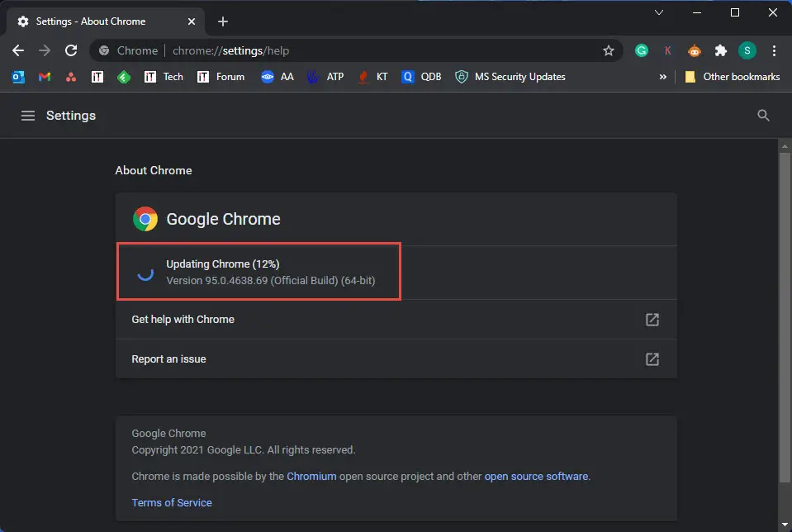The height and width of the screenshot is (532, 792).
Task: Open the AA bookmark
Action: pyautogui.click(x=277, y=77)
